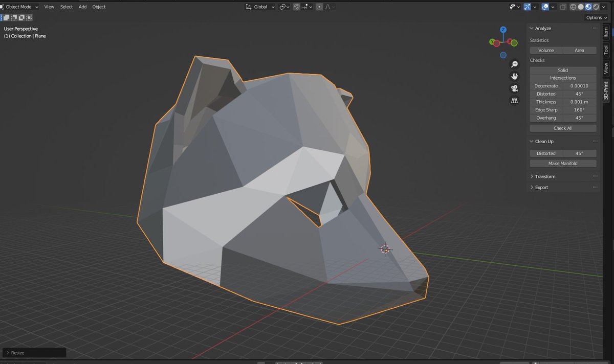Click the lower blue negative-Z gizmo dot
This screenshot has height=364, width=614.
[503, 55]
